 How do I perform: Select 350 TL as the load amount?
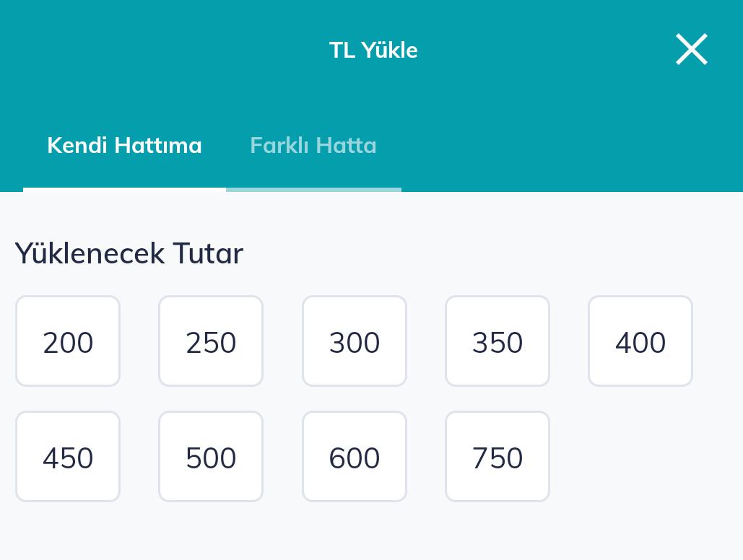point(497,341)
